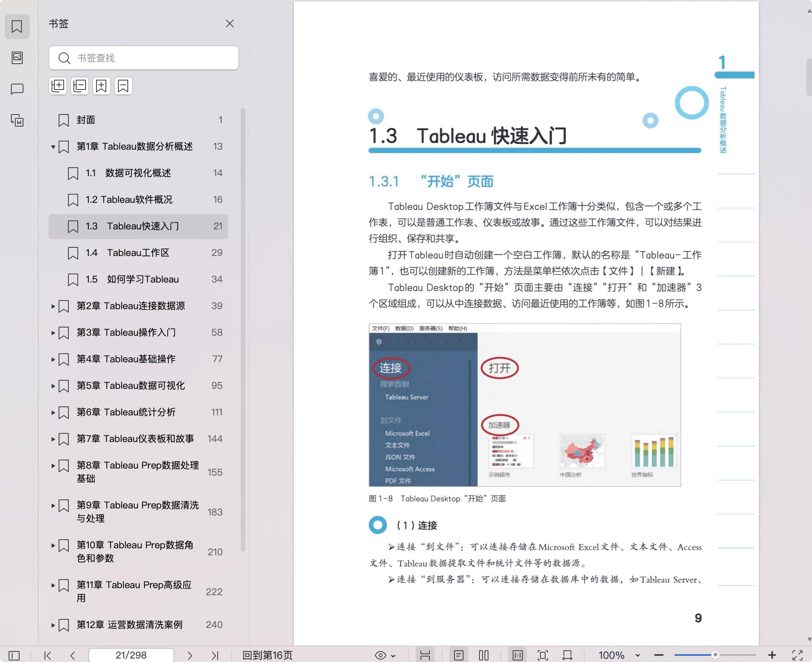The height and width of the screenshot is (662, 812).
Task: Expand 第12章 运营数据清洗案例 chapter
Action: point(53,625)
